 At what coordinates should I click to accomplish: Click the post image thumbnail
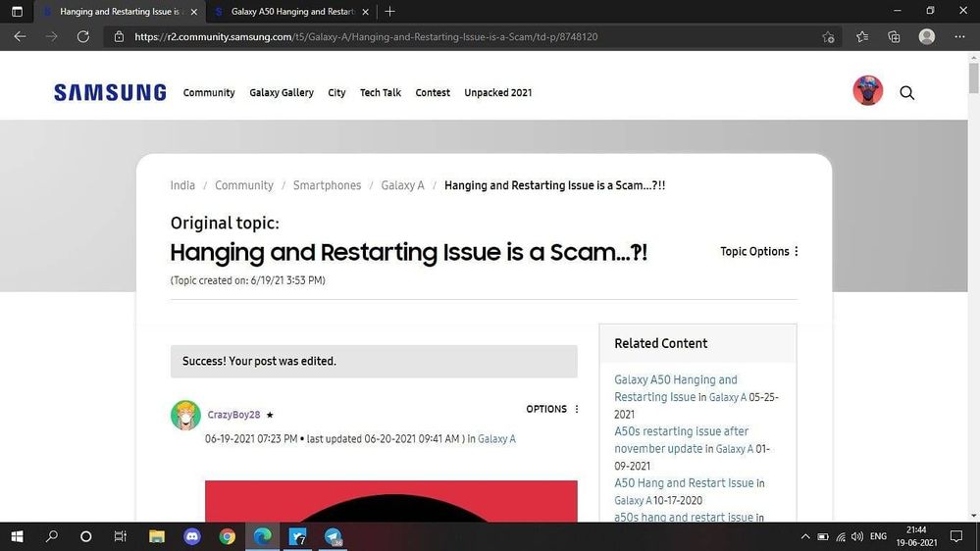(x=391, y=501)
